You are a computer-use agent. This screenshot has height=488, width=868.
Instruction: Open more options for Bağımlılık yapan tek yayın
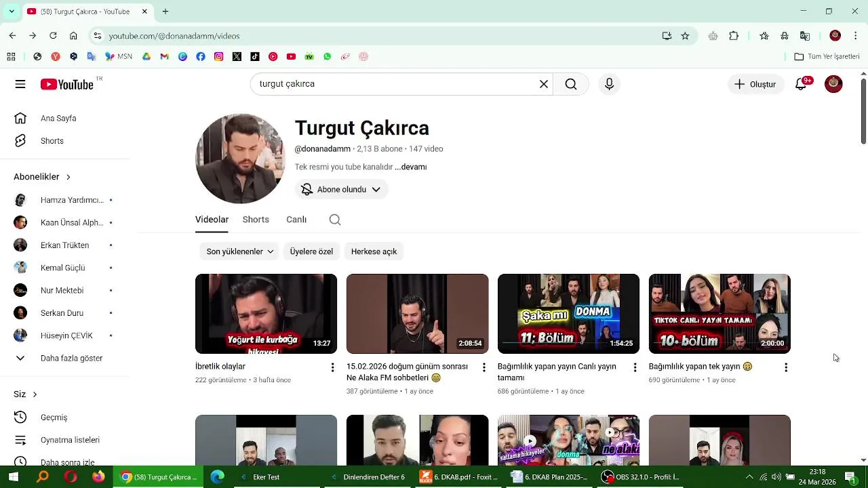(786, 367)
